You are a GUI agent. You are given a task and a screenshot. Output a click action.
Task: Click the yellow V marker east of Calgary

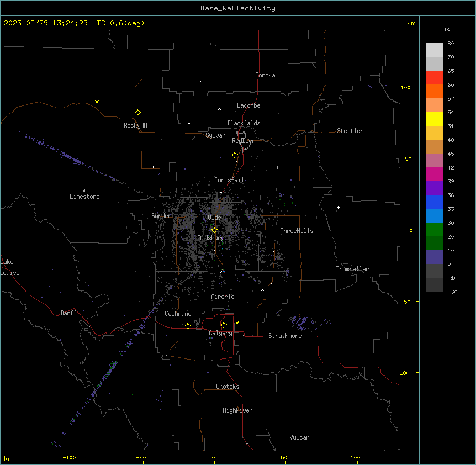pos(237,323)
